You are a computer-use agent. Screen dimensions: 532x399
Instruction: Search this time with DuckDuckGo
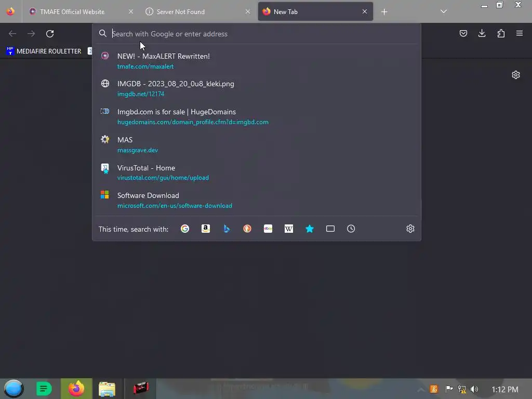247,229
